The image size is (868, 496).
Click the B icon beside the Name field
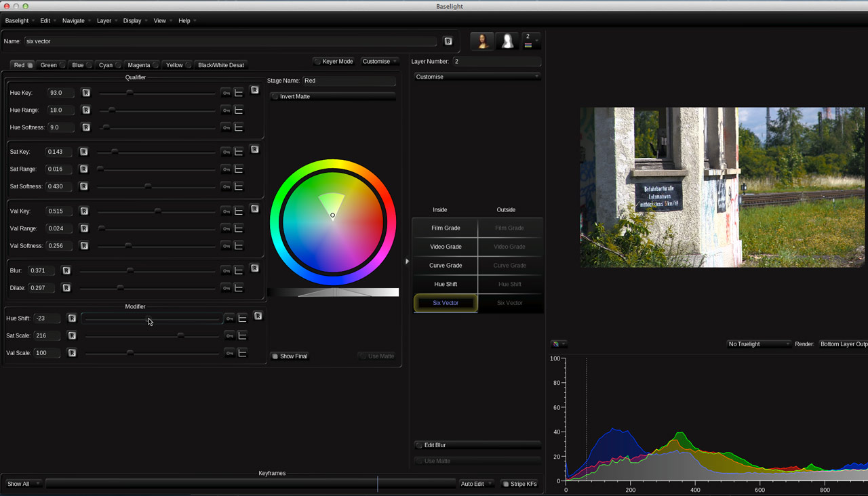coord(448,41)
